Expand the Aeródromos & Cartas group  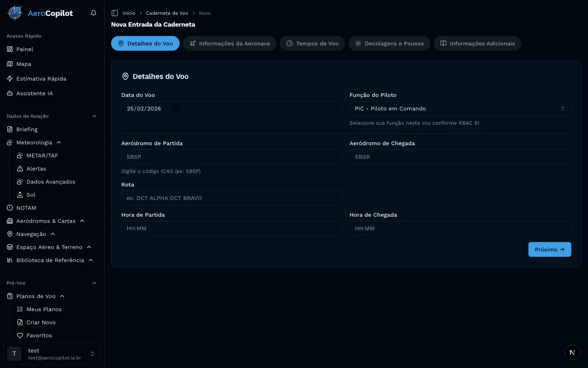82,221
